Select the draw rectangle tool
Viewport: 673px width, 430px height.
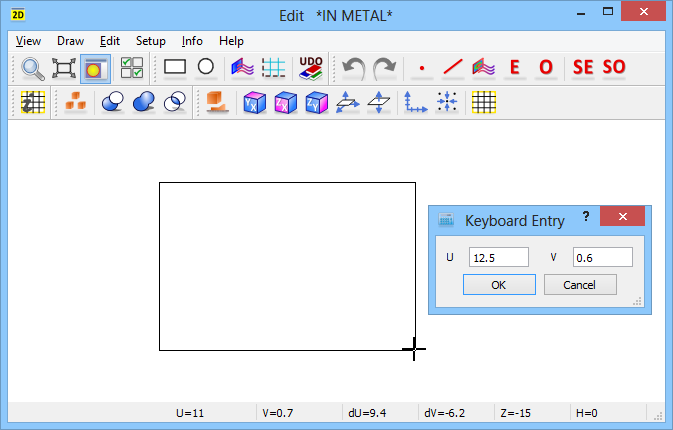click(x=175, y=68)
